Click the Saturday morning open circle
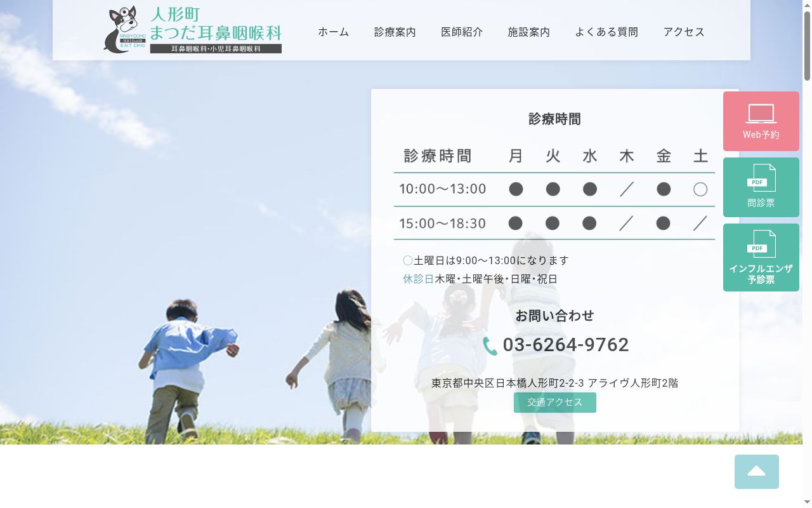Viewport: 812px width, 508px height. coord(700,189)
